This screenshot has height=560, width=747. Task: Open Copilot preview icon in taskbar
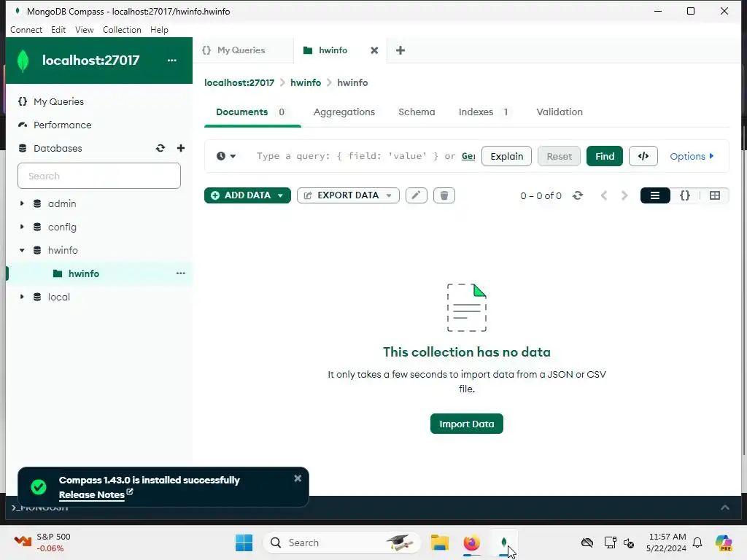pyautogui.click(x=724, y=542)
